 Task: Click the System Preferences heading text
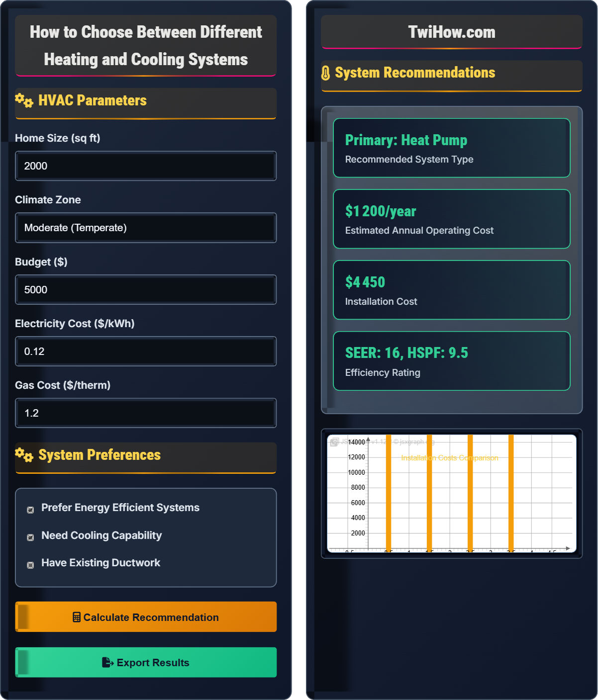[100, 455]
